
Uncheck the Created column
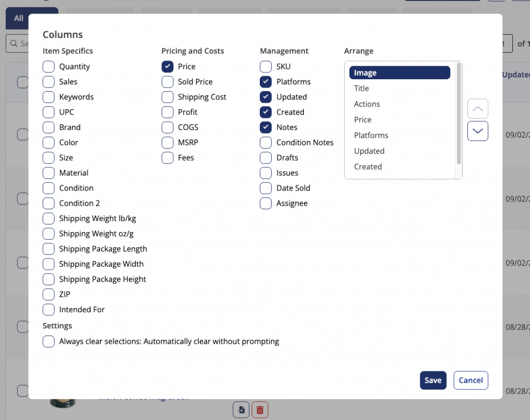(x=266, y=112)
